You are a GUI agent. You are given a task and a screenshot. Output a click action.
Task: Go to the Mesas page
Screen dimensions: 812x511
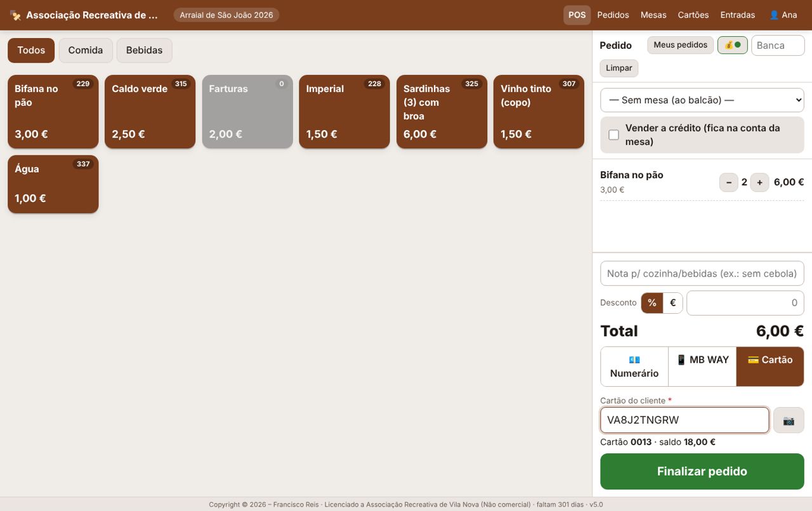pos(653,15)
